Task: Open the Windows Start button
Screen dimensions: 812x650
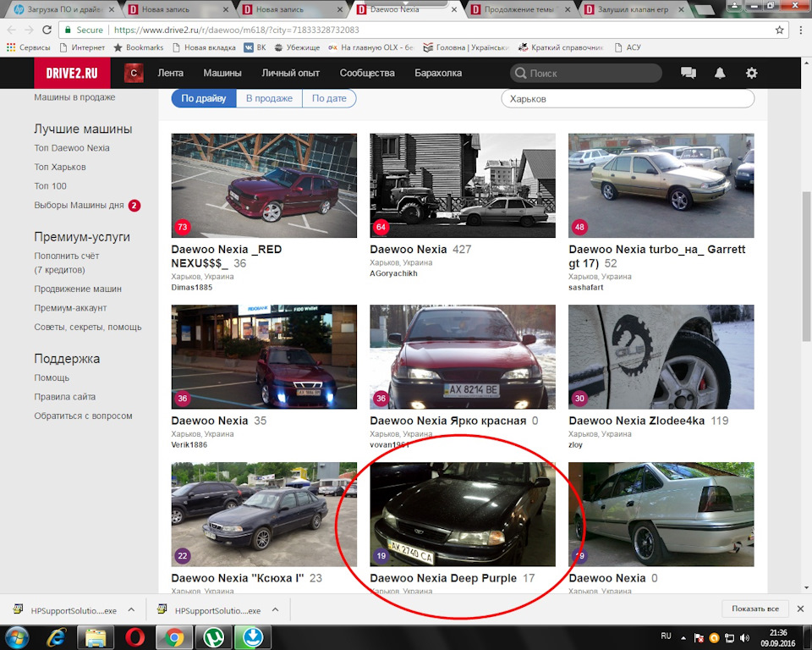Action: point(17,637)
